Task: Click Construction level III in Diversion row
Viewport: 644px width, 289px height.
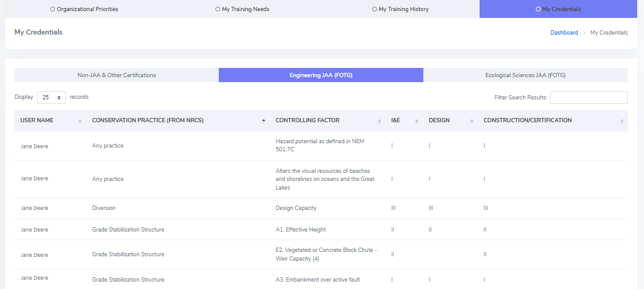Action: tap(485, 208)
